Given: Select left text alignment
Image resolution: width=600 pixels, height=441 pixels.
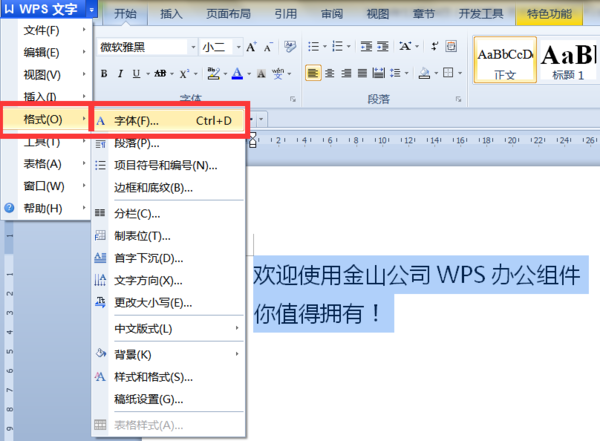Looking at the screenshot, I should (313, 73).
